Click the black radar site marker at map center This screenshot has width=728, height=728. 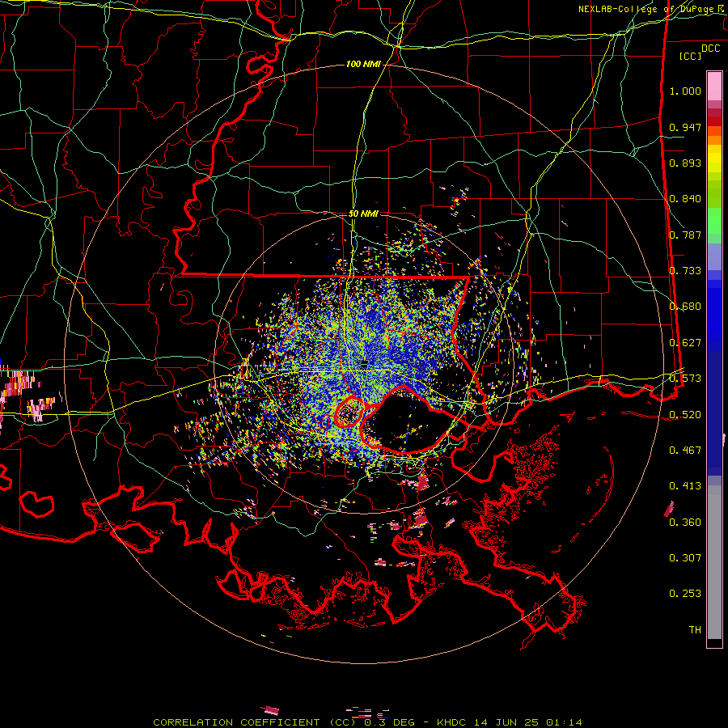click(365, 363)
